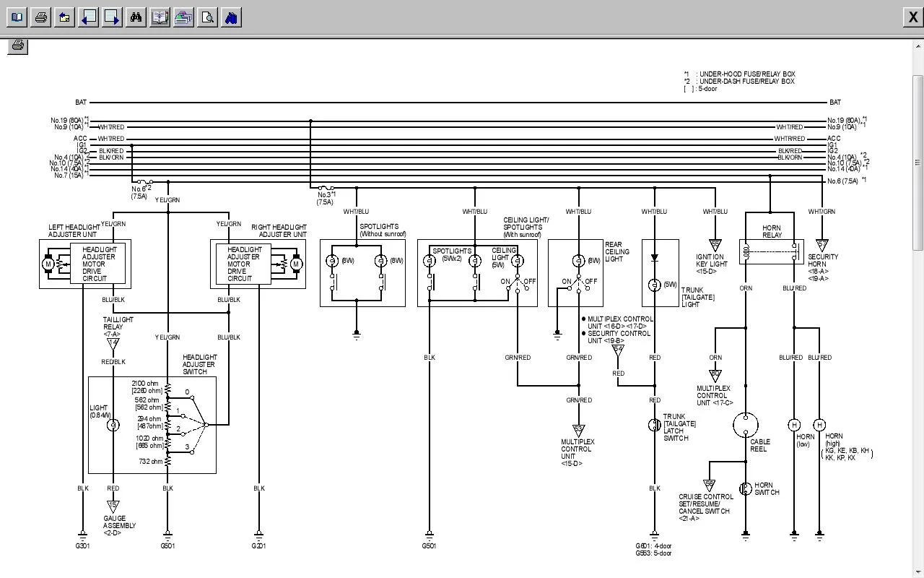Click the printer icon in the top toolbar

41,17
